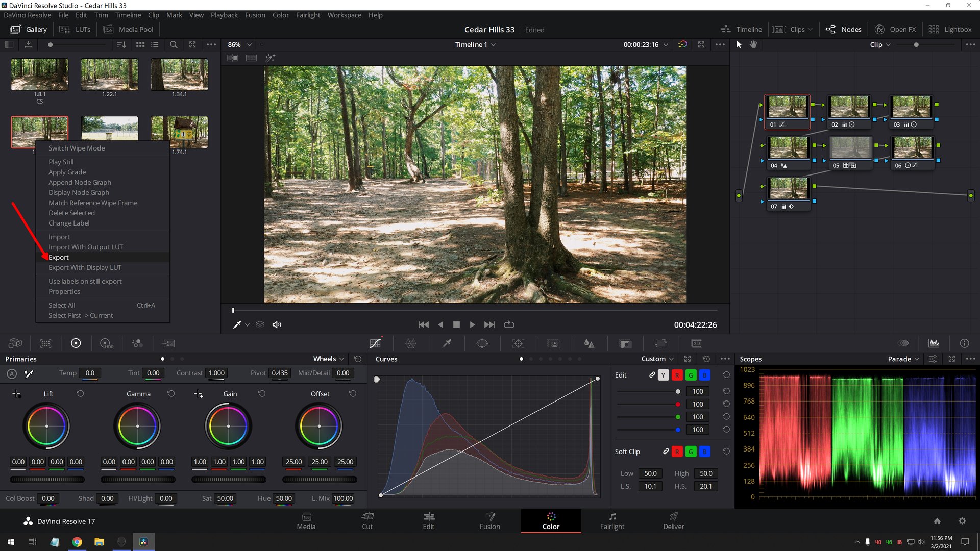Open the Color Wheels palette icon
This screenshot has height=551, width=980.
(76, 343)
